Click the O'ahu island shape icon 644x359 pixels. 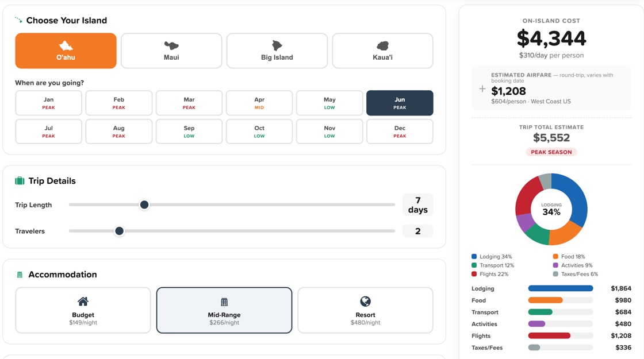tap(66, 45)
